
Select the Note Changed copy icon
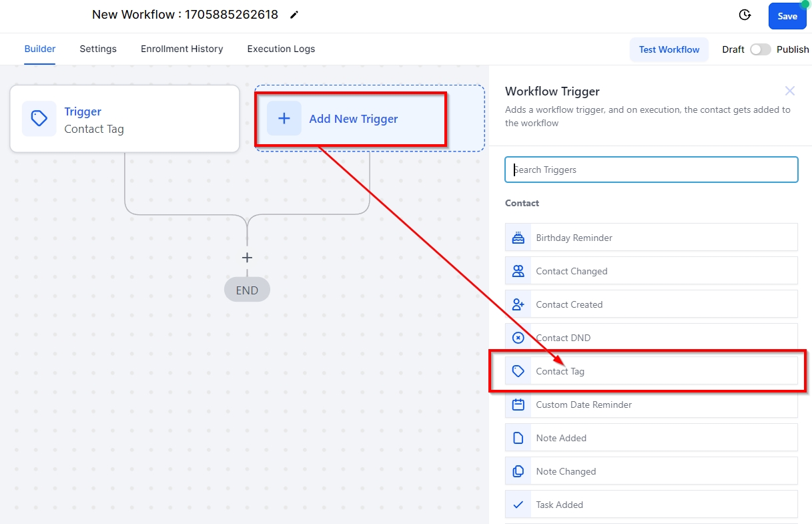tap(518, 471)
